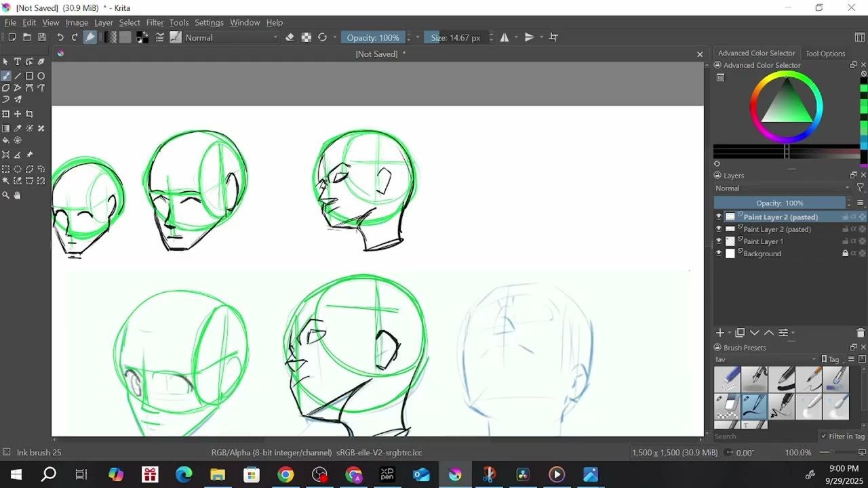Hide the Background layer

tap(719, 253)
